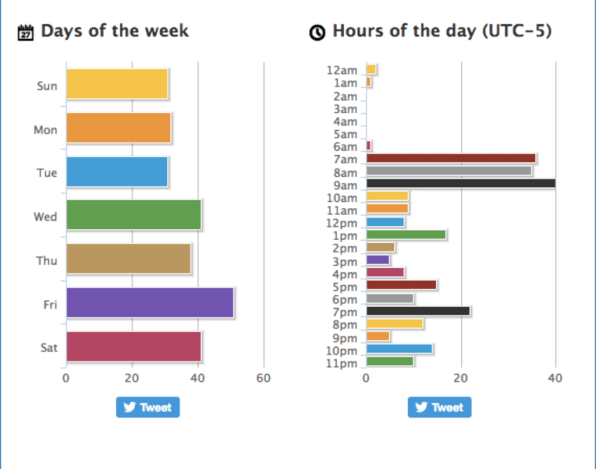Viewport: 596px width, 469px height.
Task: Select the dark red 7am bar
Action: 451,158
